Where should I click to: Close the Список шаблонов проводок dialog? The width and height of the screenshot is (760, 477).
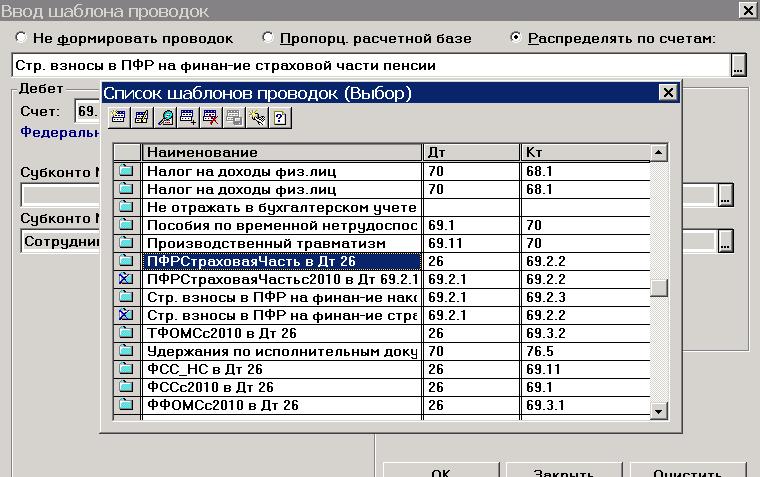(x=668, y=92)
